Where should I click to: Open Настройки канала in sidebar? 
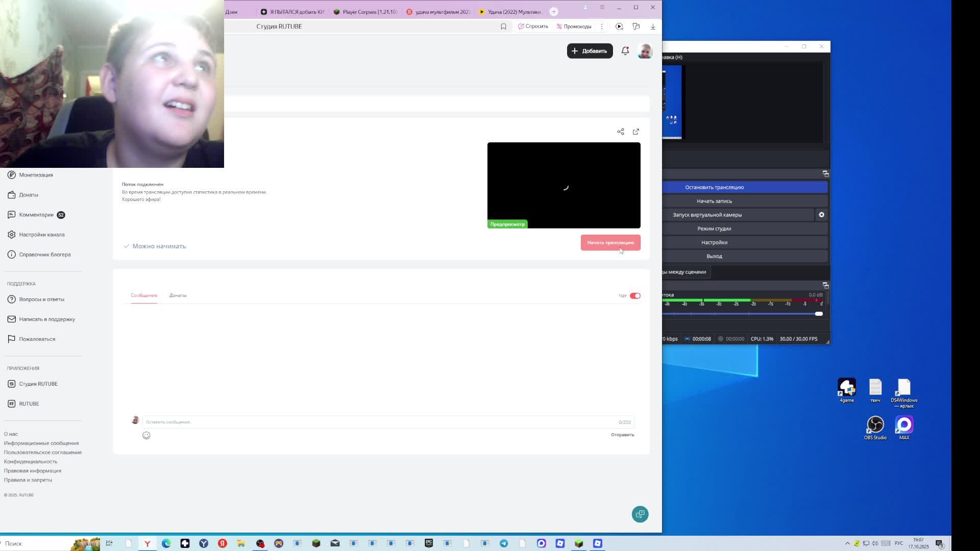[x=41, y=235]
